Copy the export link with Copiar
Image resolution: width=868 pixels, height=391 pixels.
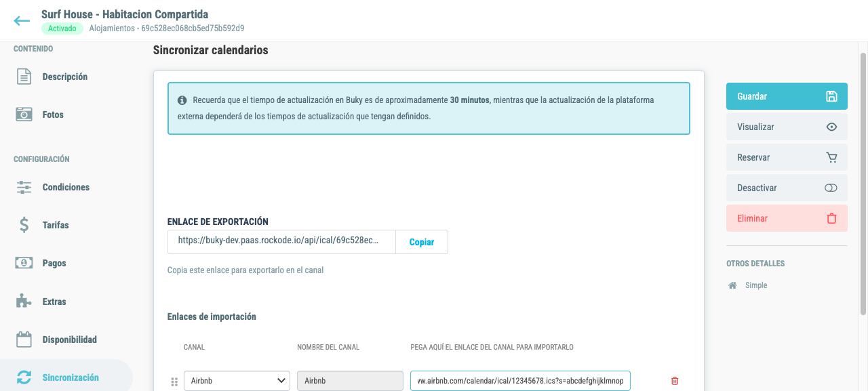(422, 242)
